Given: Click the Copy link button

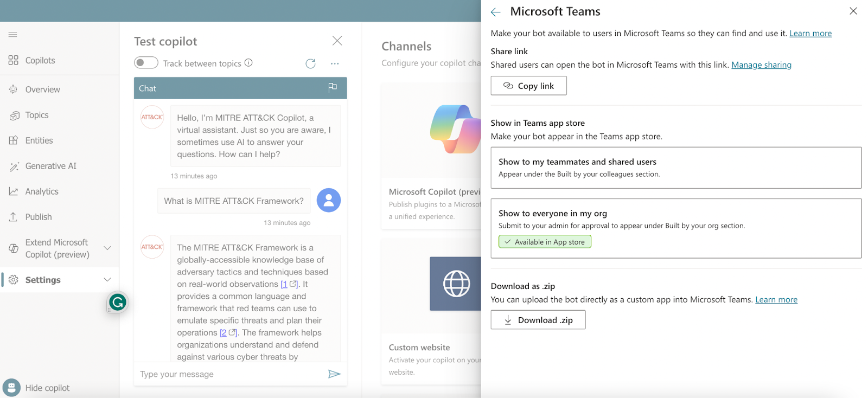Looking at the screenshot, I should pyautogui.click(x=529, y=86).
